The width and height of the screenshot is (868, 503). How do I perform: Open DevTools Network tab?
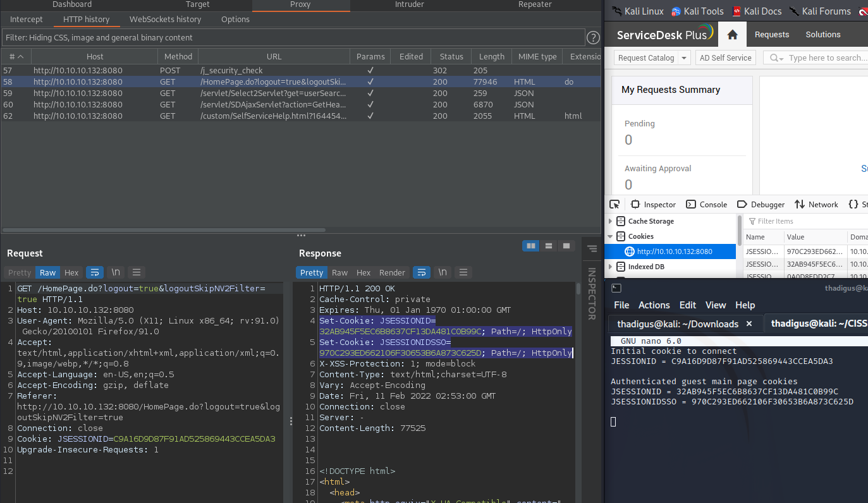pyautogui.click(x=816, y=204)
